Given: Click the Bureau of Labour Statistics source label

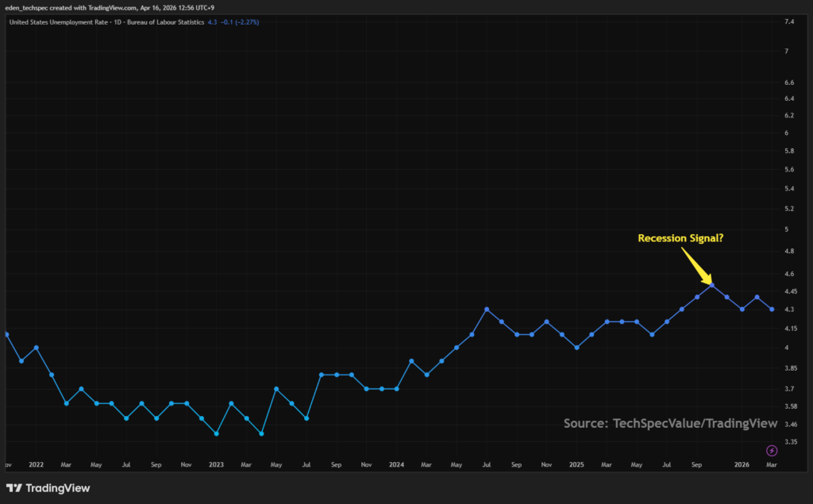Looking at the screenshot, I should [165, 22].
